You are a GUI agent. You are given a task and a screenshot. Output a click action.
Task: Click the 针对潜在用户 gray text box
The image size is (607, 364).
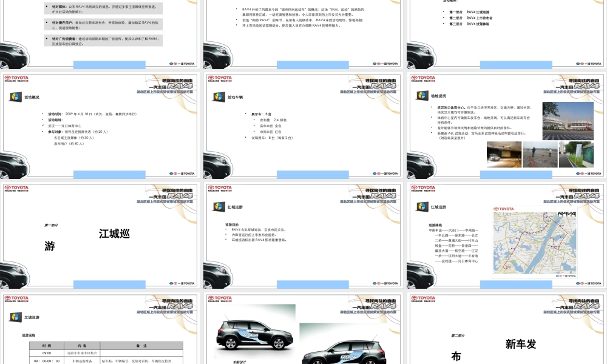point(103,25)
